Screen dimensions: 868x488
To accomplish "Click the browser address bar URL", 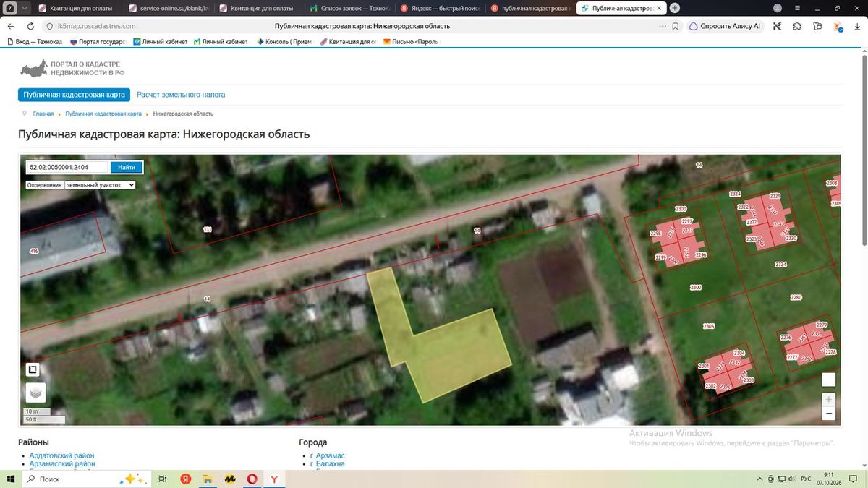I will point(96,26).
